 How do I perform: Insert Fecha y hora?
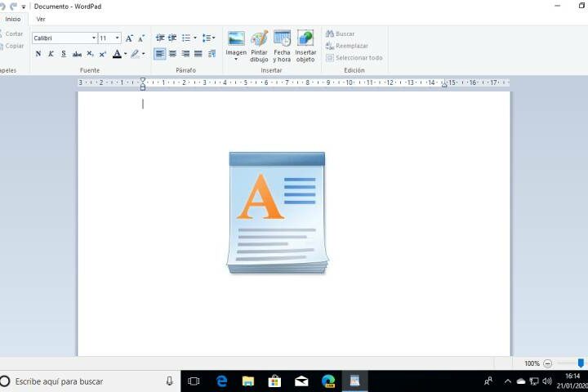pos(282,46)
